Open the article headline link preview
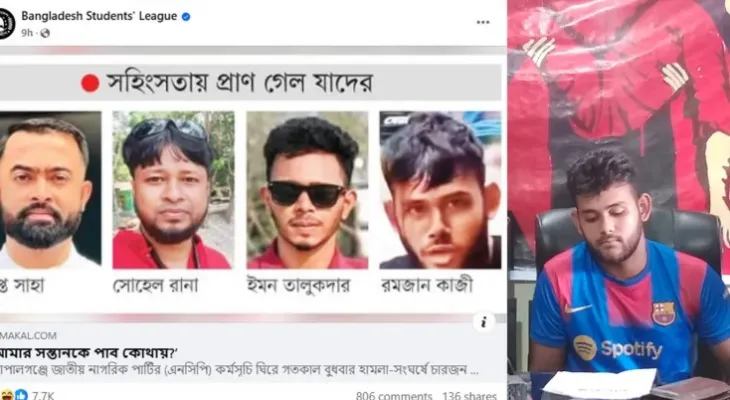 pyautogui.click(x=89, y=353)
